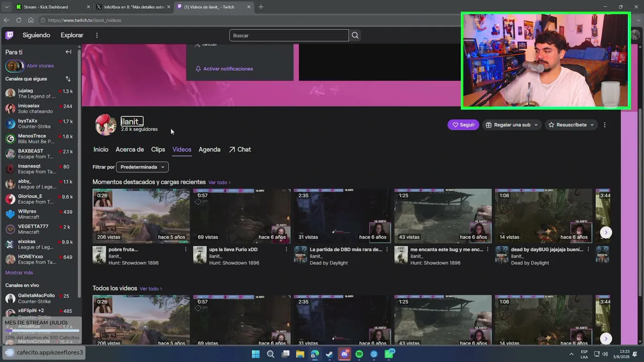Screen dimensions: 644x362
Task: Click the browser address bar URL
Action: point(85,20)
